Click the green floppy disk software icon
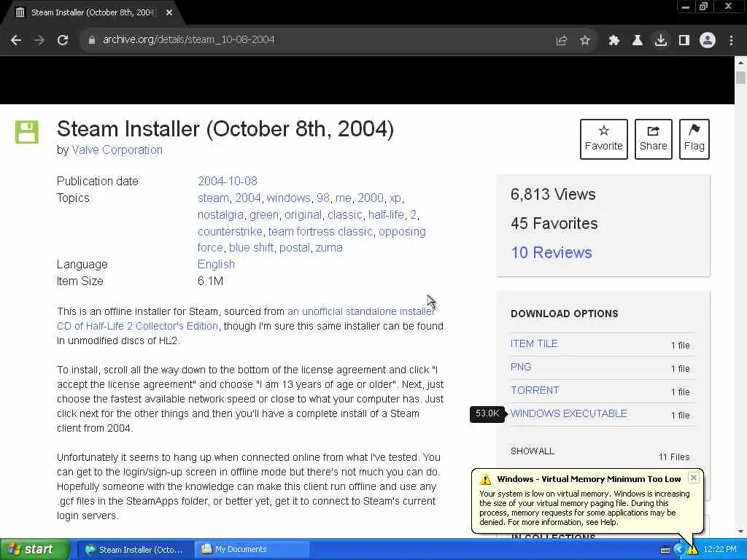Screen dimensions: 747x560 (x=27, y=132)
